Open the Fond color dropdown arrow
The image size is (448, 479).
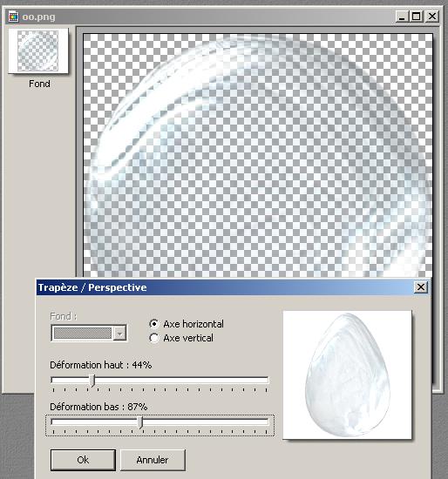pos(119,333)
